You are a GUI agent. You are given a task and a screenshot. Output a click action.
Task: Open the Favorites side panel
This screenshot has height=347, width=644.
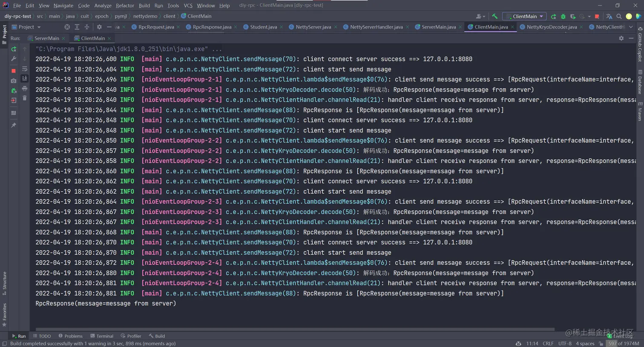pyautogui.click(x=5, y=315)
